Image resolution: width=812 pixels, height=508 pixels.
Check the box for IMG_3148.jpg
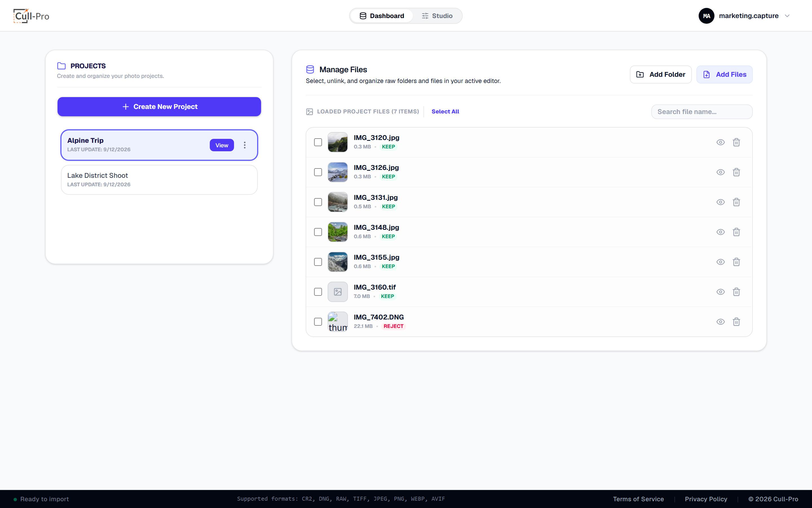pos(318,232)
